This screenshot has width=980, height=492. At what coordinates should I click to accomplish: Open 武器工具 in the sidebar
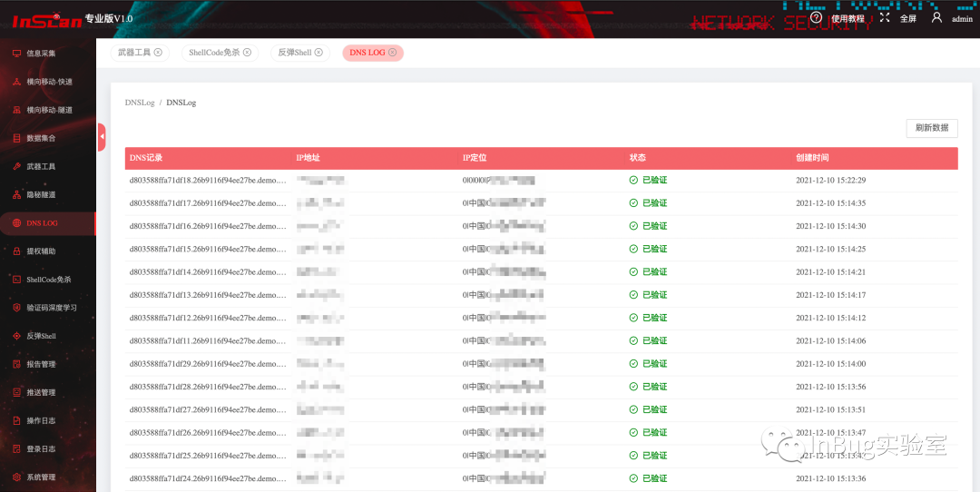pos(41,166)
